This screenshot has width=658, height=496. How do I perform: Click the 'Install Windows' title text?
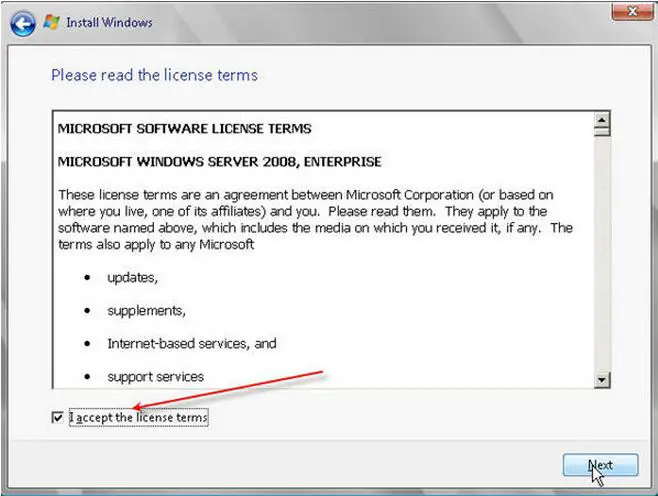[109, 22]
